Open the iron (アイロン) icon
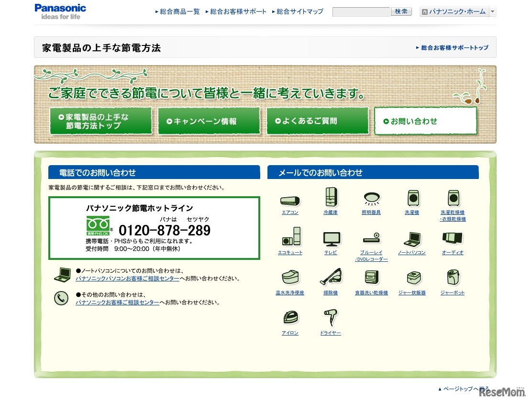This screenshot has height=403, width=532. (290, 318)
